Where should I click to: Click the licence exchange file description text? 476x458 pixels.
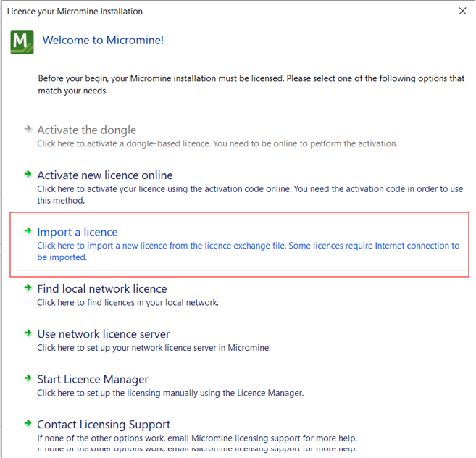(249, 251)
